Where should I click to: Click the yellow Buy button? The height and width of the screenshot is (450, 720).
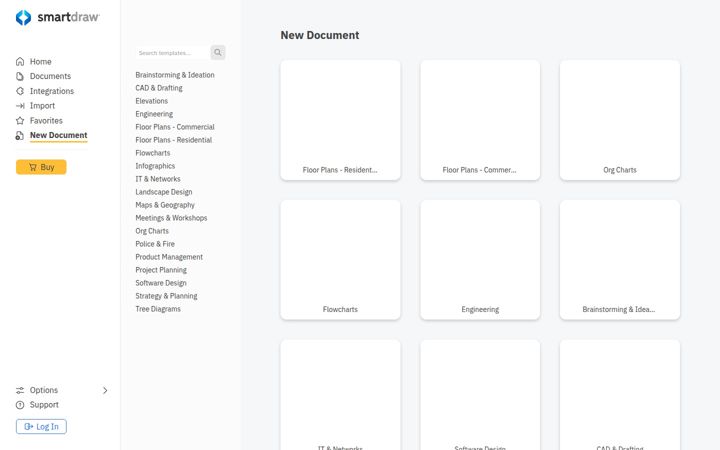tap(41, 167)
